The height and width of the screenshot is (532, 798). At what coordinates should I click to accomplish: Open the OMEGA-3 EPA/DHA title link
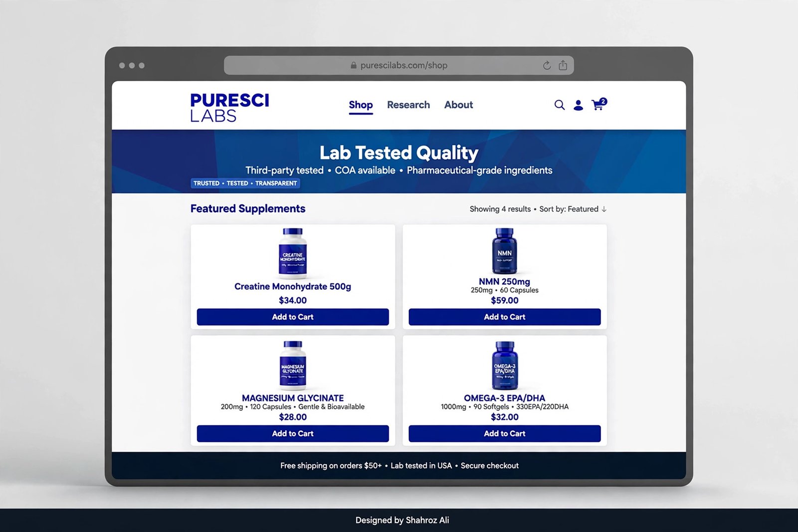click(504, 398)
